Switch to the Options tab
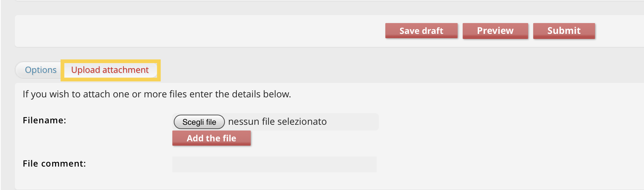This screenshot has width=644, height=190. pos(40,70)
